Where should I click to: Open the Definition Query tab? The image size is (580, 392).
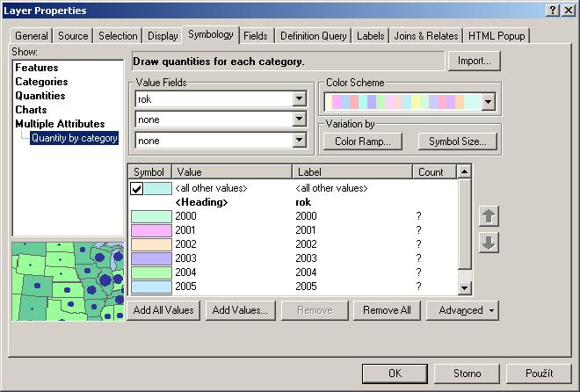tap(314, 36)
